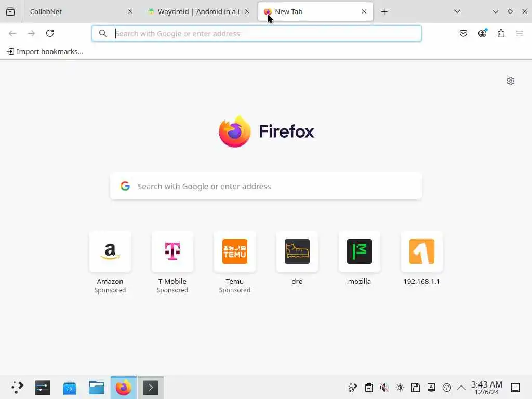
Task: Go back one page
Action: [x=12, y=33]
